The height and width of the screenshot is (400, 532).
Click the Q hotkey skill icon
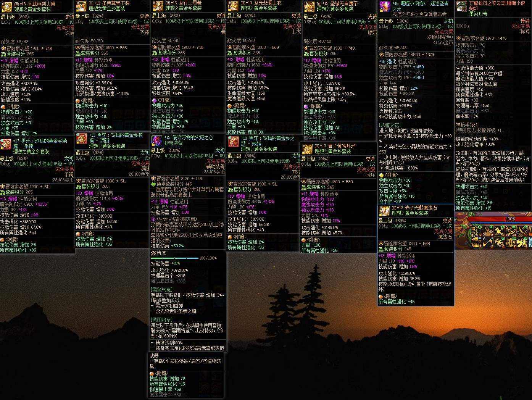tap(477, 231)
